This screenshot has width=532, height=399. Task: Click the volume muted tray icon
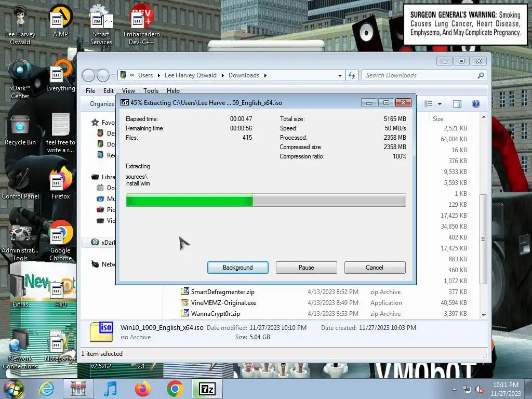pos(480,390)
